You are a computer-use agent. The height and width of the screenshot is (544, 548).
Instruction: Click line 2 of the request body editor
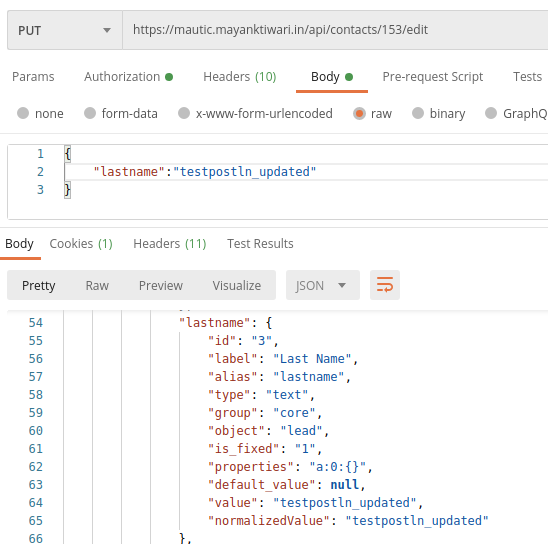click(306, 172)
